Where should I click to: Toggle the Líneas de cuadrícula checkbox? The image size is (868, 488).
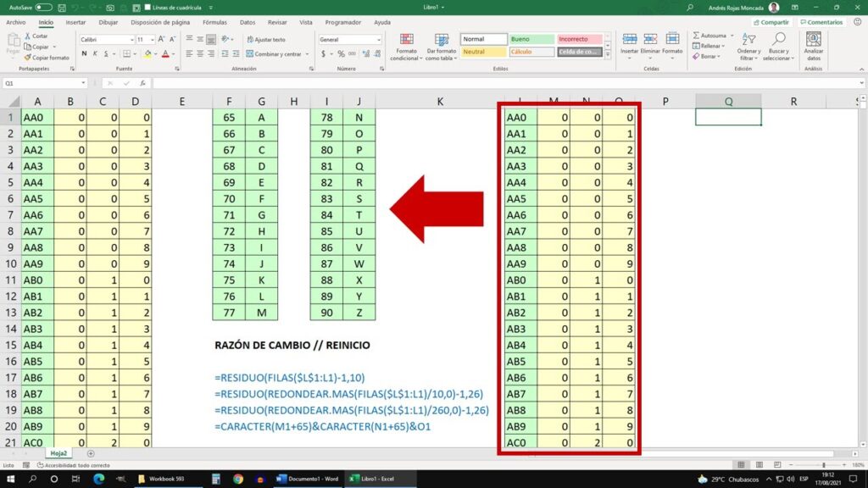[147, 8]
